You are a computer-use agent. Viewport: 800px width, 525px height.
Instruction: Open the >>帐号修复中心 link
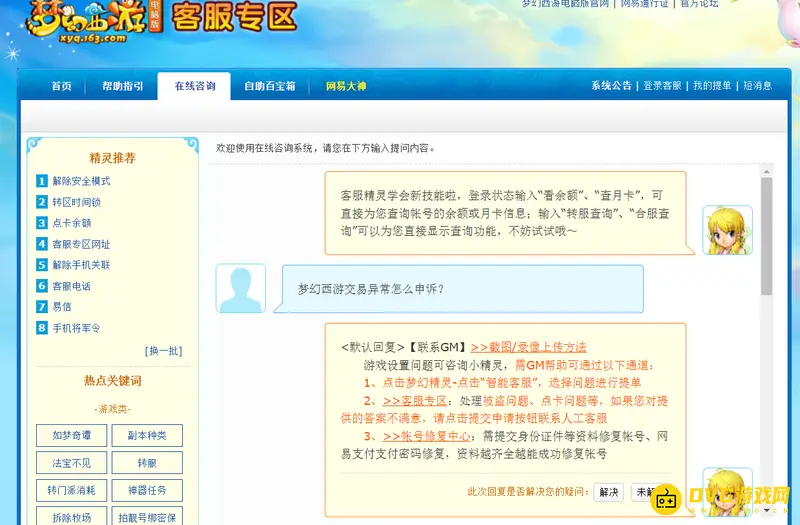(427, 436)
